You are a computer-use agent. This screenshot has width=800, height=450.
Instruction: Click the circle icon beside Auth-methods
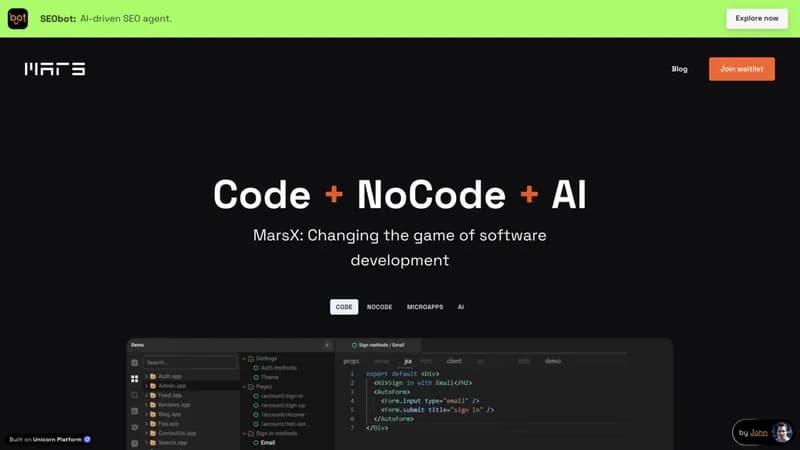(x=256, y=368)
